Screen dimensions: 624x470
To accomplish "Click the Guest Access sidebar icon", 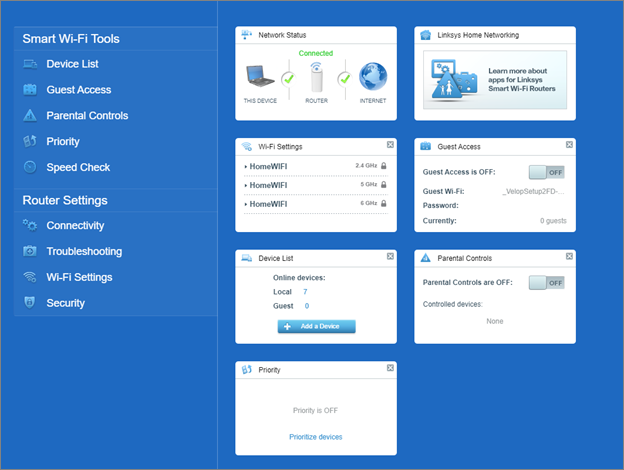I will pyautogui.click(x=30, y=90).
